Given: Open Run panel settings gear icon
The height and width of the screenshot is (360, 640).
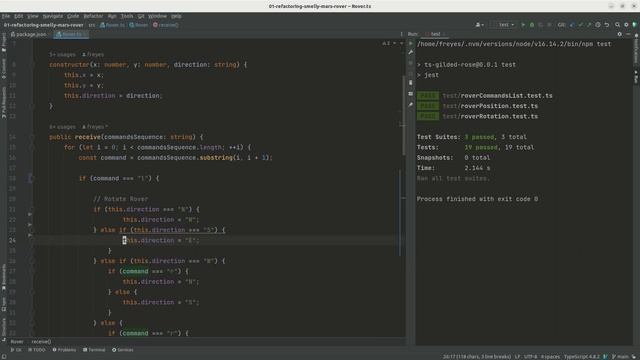Looking at the screenshot, I should click(620, 34).
